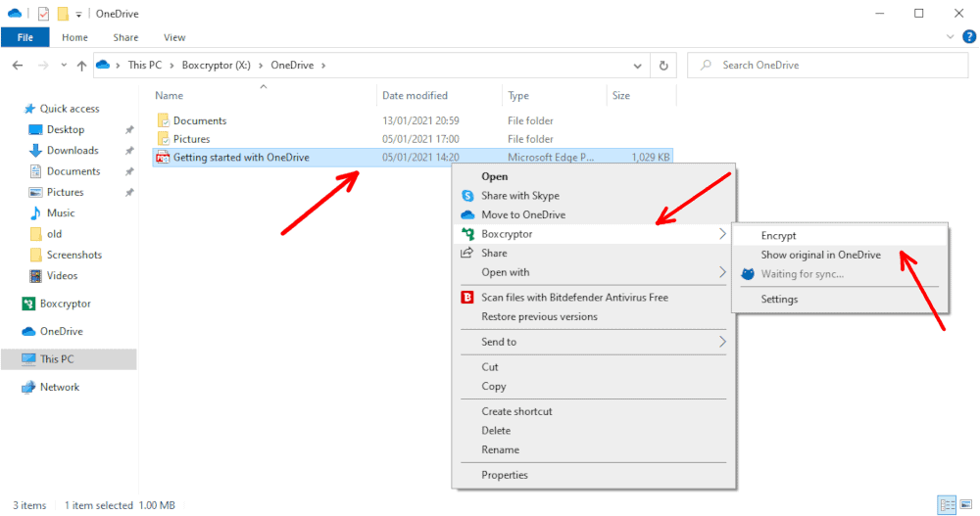Switch to the Home ribbon tab

(x=75, y=37)
